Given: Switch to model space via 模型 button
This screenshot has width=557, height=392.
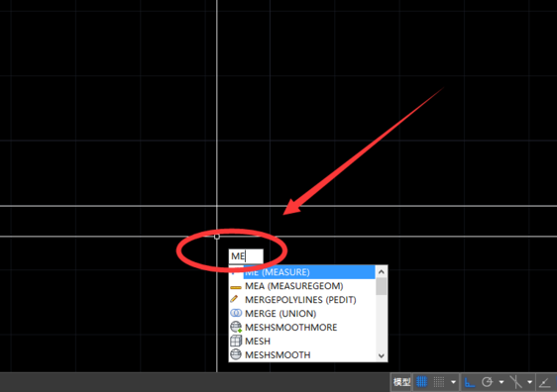Looking at the screenshot, I should [x=401, y=382].
